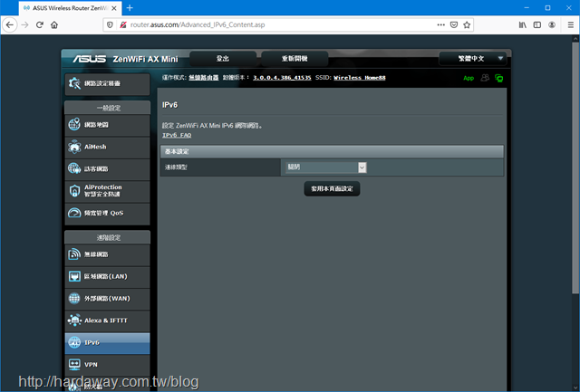Open the QoS speedometer icon
The height and width of the screenshot is (392, 580).
pos(74,213)
